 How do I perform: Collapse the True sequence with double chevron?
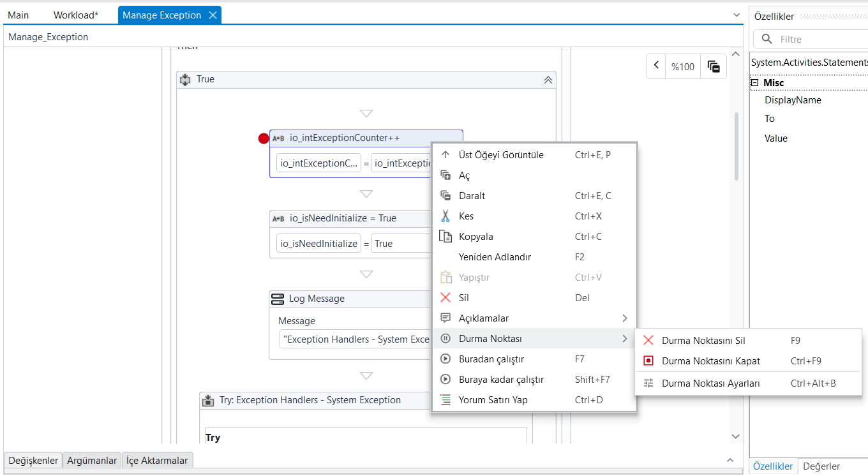[x=548, y=80]
